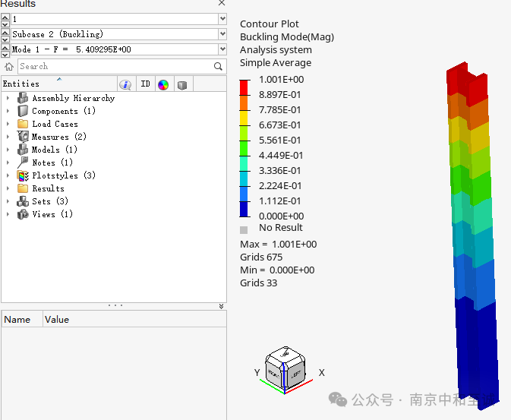Collapse the properties pane double chevron

pyautogui.click(x=221, y=306)
